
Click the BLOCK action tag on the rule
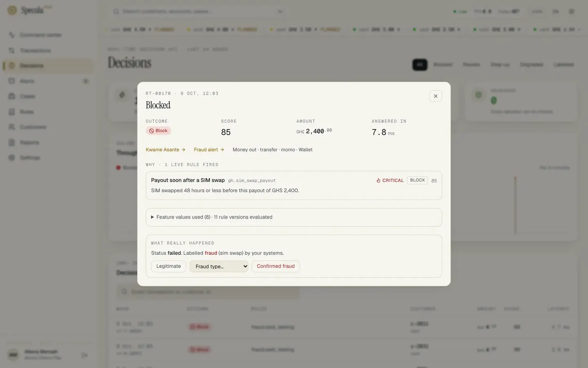(x=417, y=180)
